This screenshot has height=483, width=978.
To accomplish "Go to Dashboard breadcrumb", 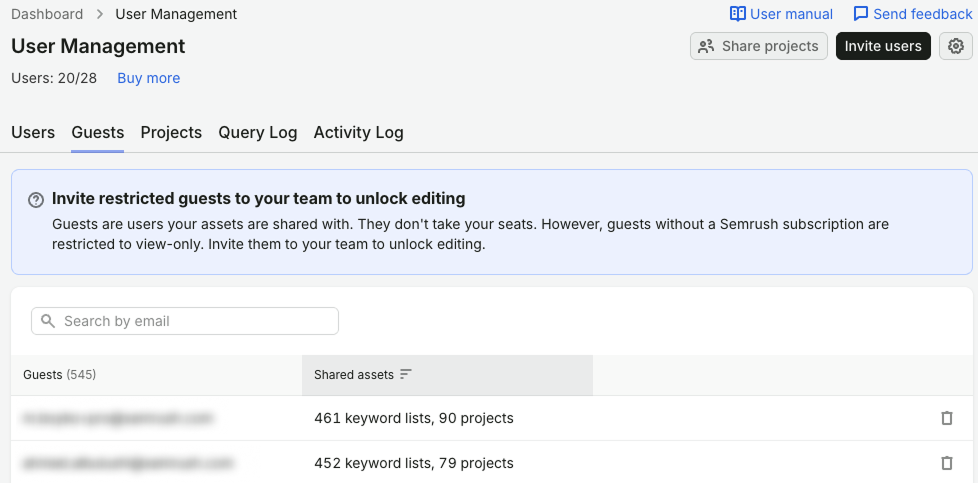I will pos(47,14).
